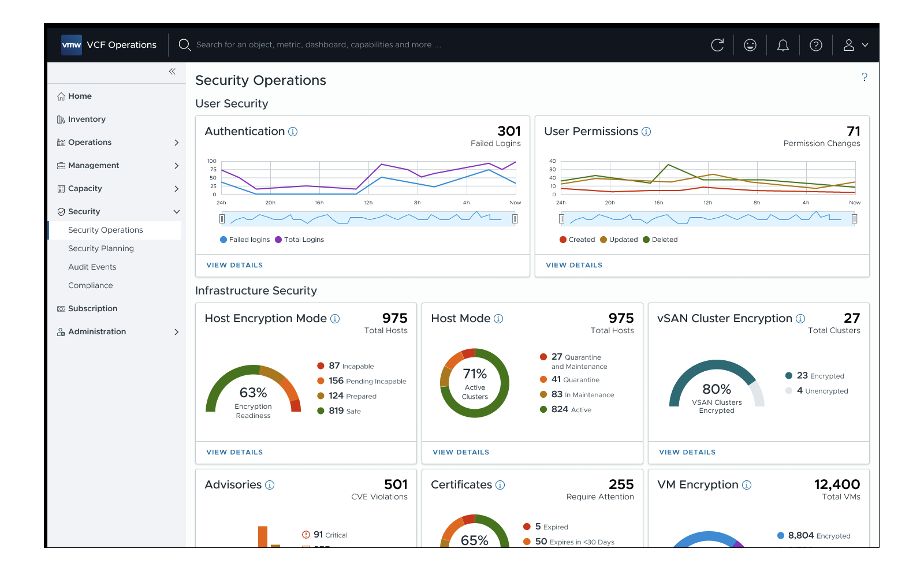This screenshot has width=924, height=571.
Task: Toggle the Failed logins legend series
Action: tap(245, 240)
